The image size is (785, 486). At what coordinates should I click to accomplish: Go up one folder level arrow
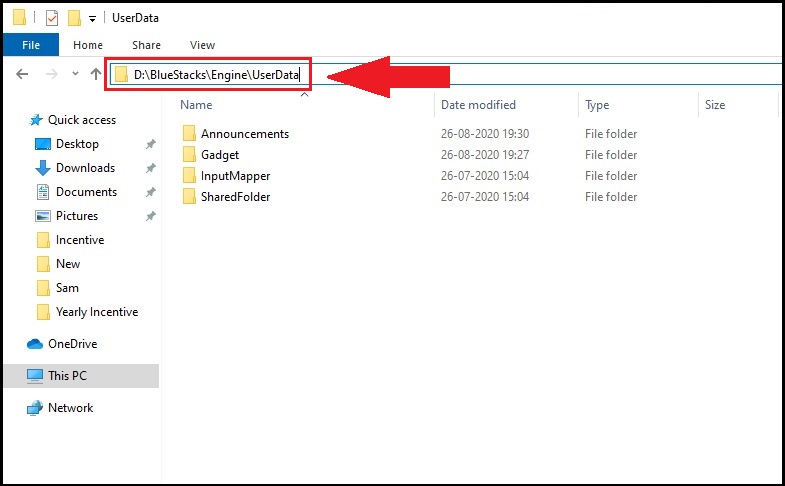(96, 74)
